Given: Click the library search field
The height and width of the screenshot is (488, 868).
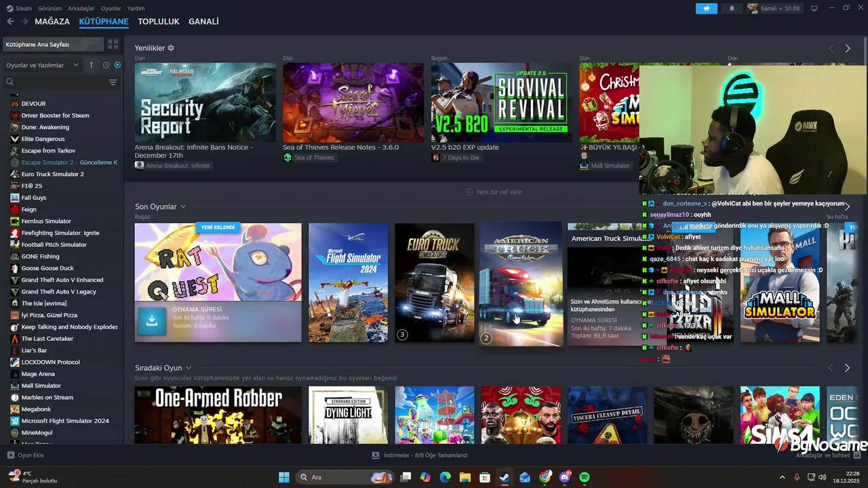Looking at the screenshot, I should coord(58,82).
